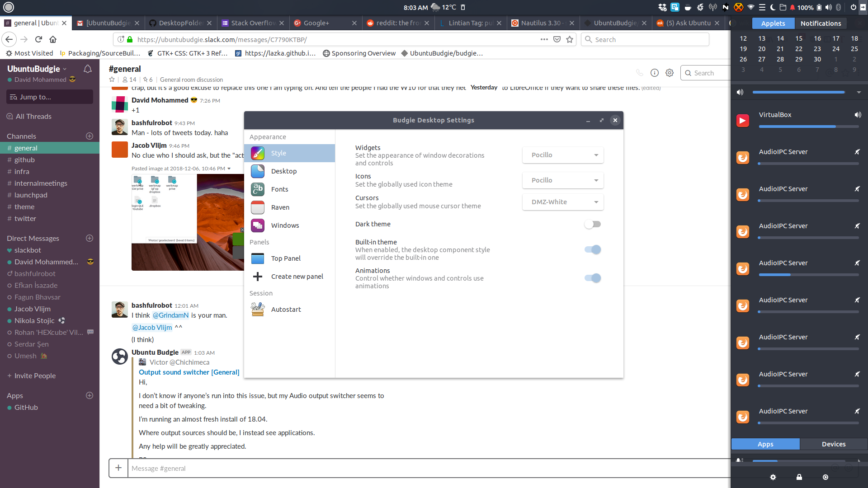Open Slack notification bell preferences
Screen dimensions: 868x488
tap(88, 69)
